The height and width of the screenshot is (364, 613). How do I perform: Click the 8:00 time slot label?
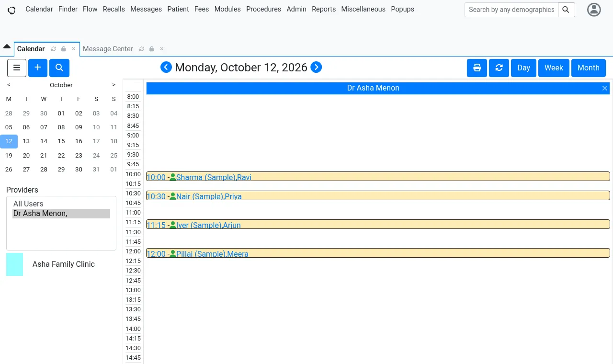point(133,97)
